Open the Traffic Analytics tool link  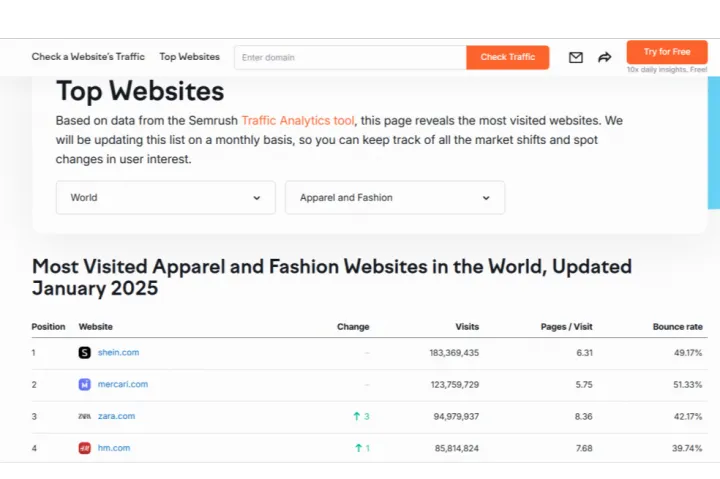(298, 120)
